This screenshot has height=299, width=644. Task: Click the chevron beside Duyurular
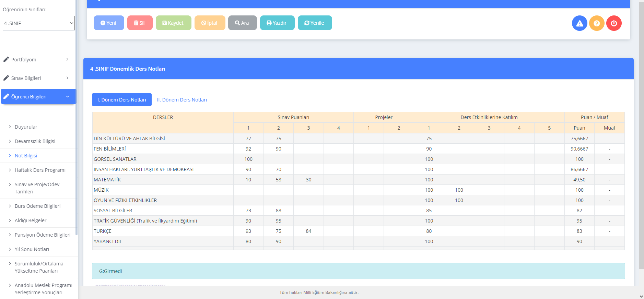(10, 127)
